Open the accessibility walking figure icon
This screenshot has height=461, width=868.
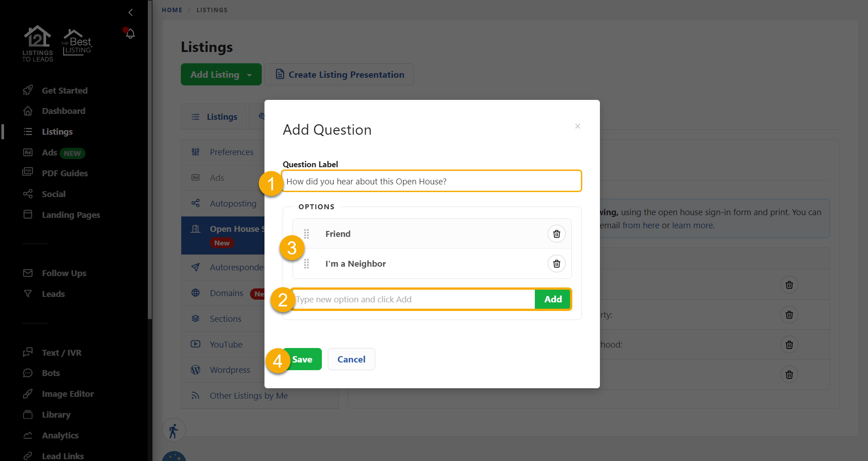point(174,430)
